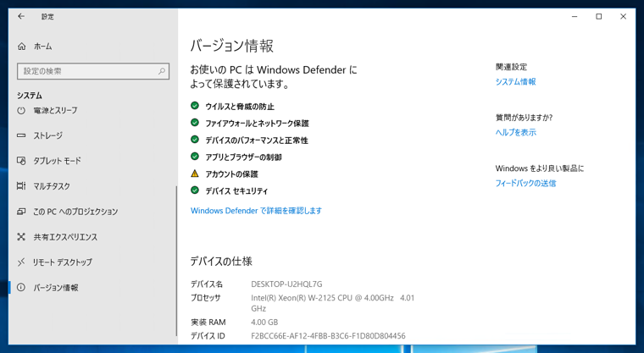Select the この PC へのプロジェクション icon
The height and width of the screenshot is (353, 644).
point(21,212)
